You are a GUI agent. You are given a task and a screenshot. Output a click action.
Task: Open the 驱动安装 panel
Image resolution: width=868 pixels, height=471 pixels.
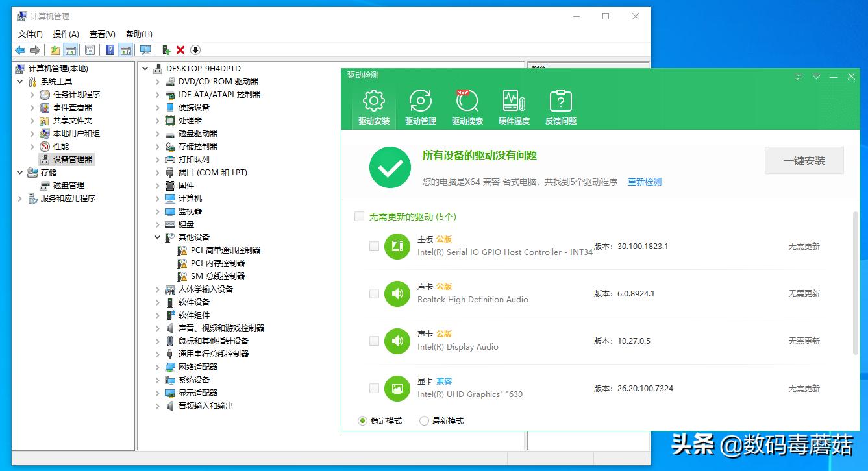pos(373,106)
